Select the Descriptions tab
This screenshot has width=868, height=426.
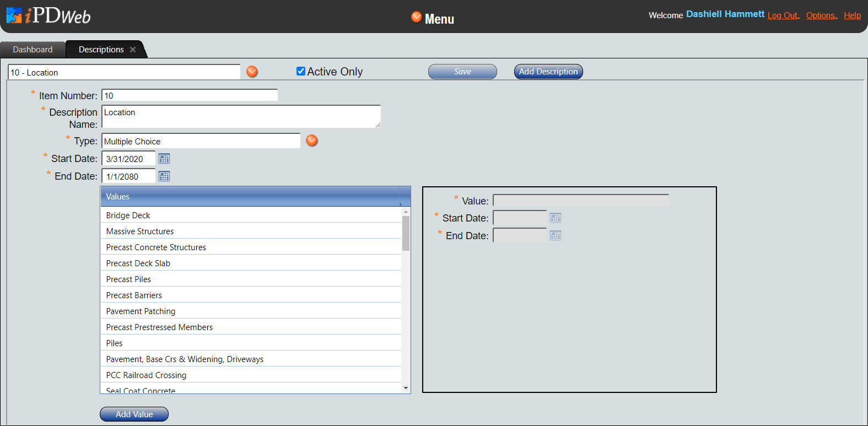pos(101,50)
